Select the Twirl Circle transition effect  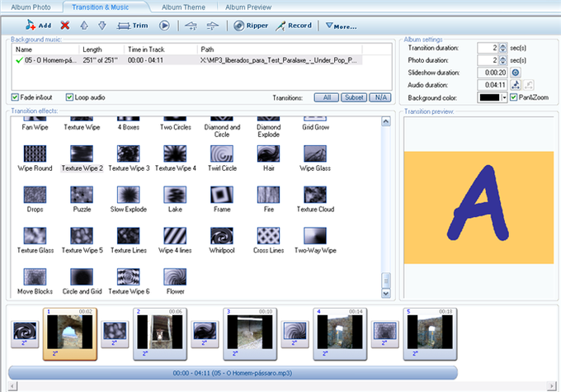click(222, 158)
